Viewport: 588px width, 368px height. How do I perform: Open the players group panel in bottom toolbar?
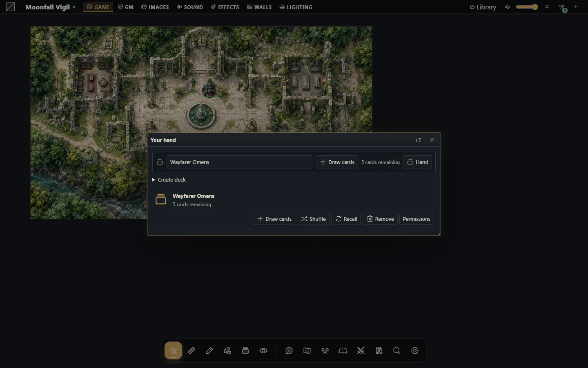pyautogui.click(x=325, y=351)
